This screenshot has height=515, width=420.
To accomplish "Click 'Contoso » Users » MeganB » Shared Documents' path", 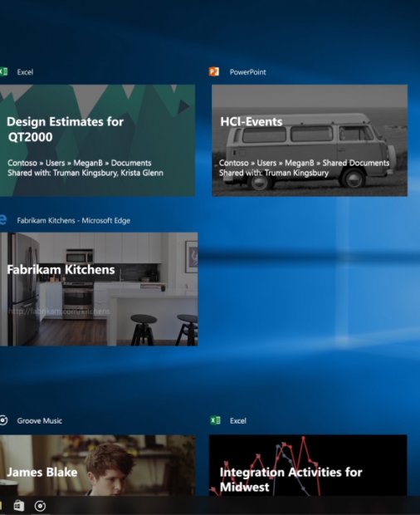I will tap(304, 163).
